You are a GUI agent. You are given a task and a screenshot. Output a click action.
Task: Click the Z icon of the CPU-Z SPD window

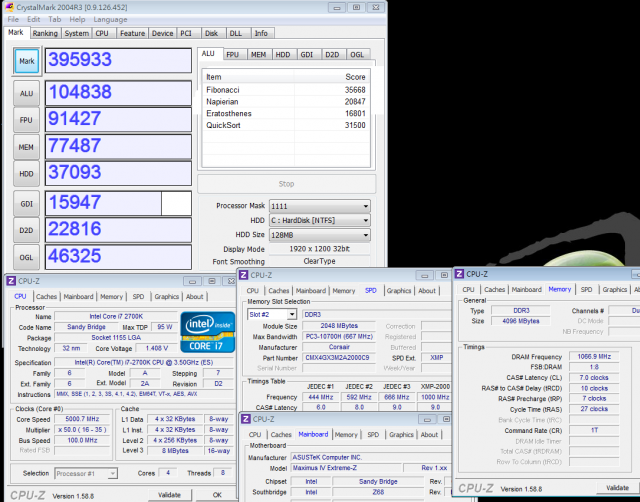pos(244,275)
